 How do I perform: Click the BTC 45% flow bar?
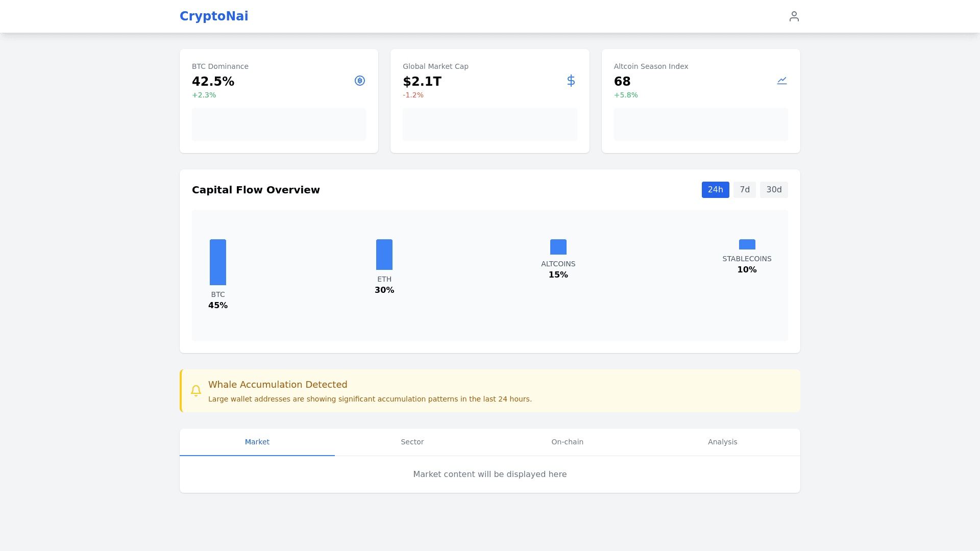[218, 262]
